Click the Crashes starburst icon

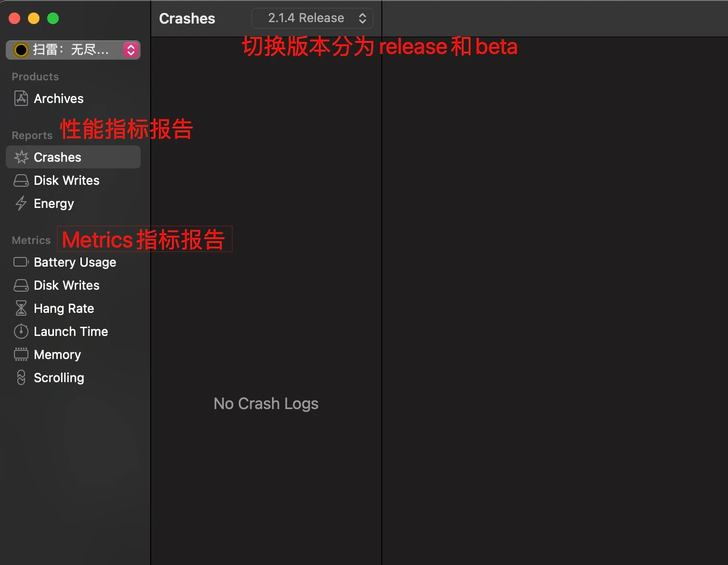click(21, 157)
